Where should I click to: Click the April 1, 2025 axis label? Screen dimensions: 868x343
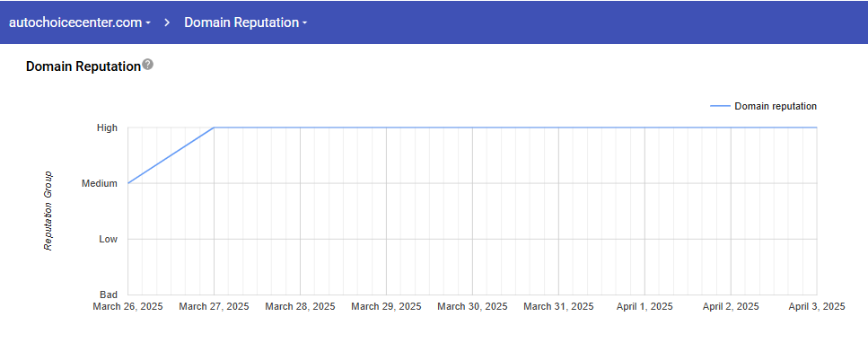(644, 306)
